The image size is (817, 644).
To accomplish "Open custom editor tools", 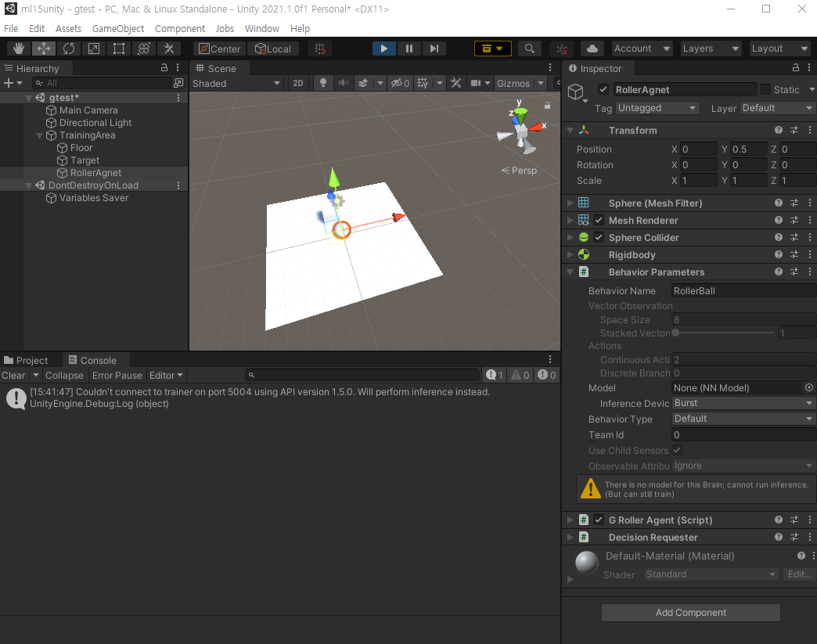I will [169, 49].
